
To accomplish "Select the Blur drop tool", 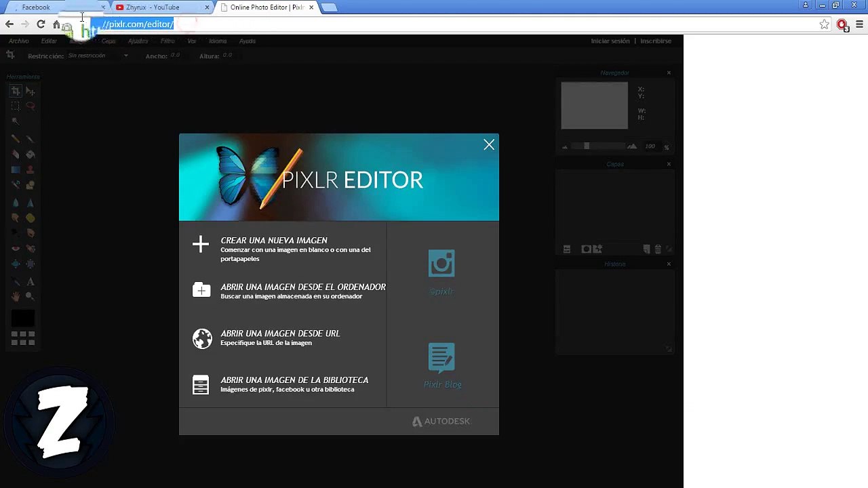I will click(16, 203).
